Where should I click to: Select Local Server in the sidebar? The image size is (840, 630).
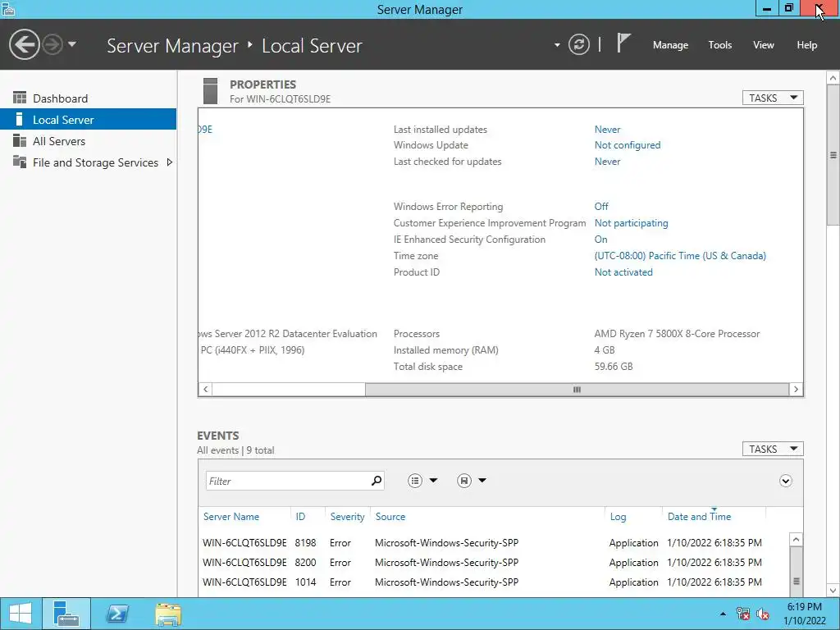click(x=88, y=120)
